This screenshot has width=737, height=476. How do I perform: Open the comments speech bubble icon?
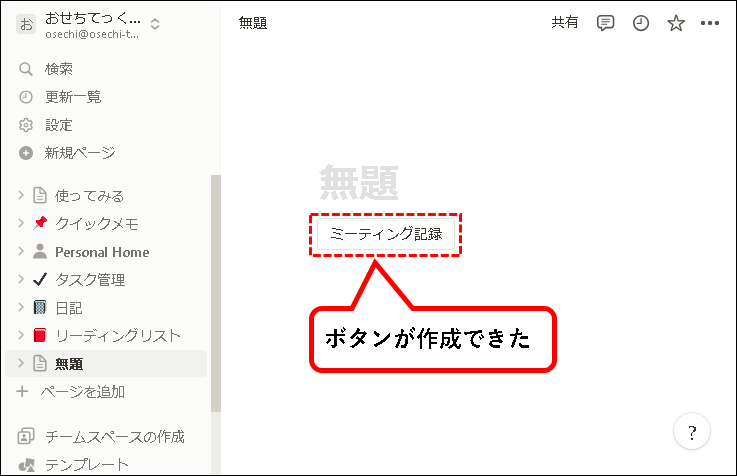(605, 23)
